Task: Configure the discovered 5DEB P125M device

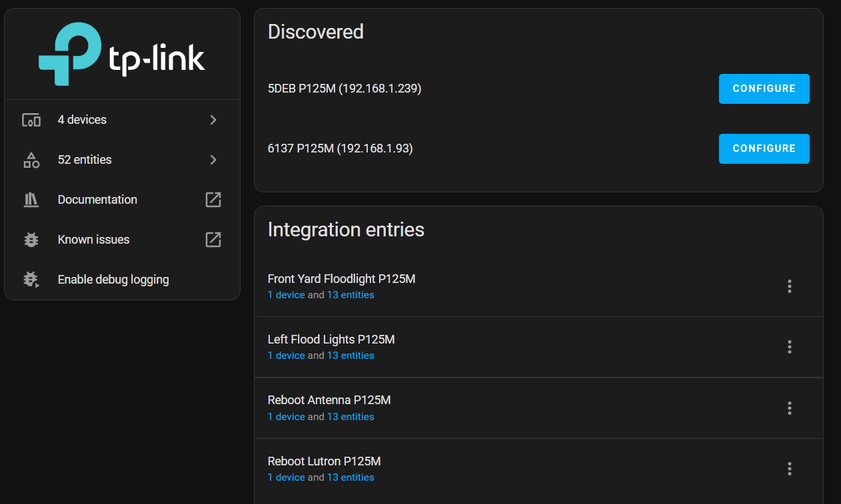Action: point(764,89)
